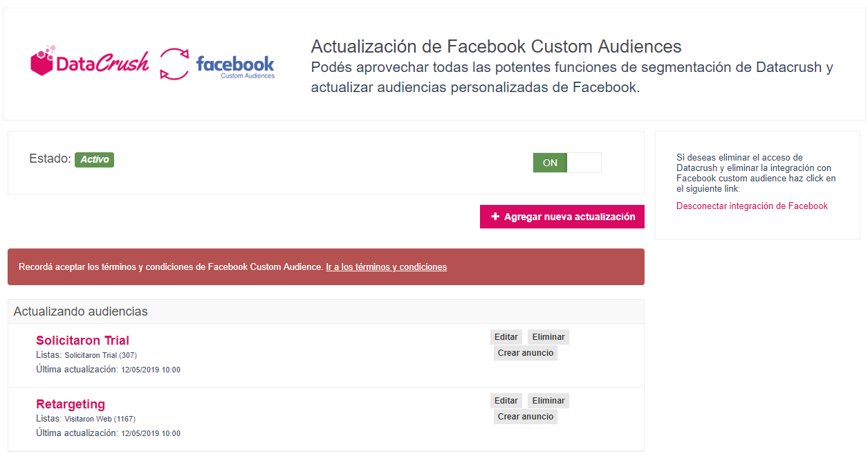Viewport: 868px width, 461px height.
Task: Edit the Retargeting audience
Action: coord(506,401)
